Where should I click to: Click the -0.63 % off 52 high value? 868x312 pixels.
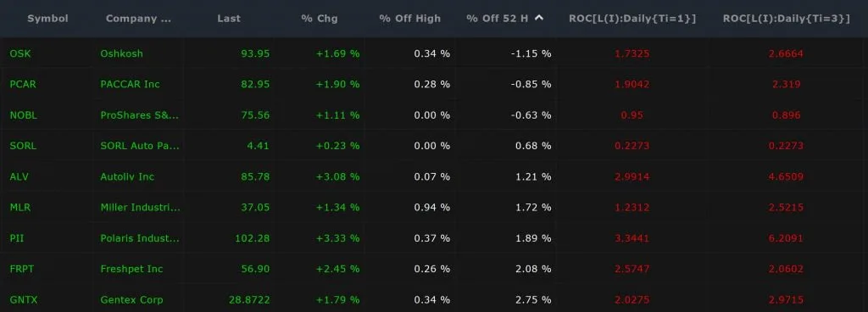[531, 115]
